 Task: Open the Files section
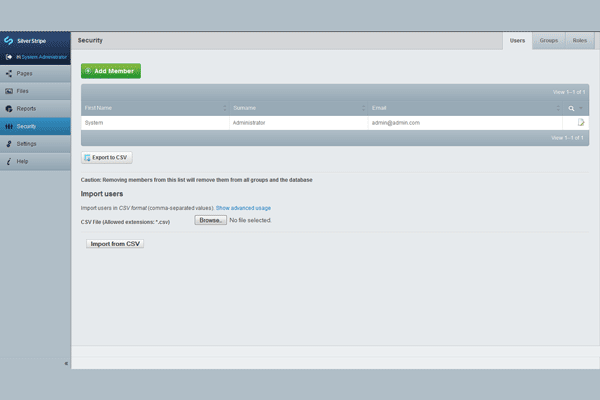[35, 91]
